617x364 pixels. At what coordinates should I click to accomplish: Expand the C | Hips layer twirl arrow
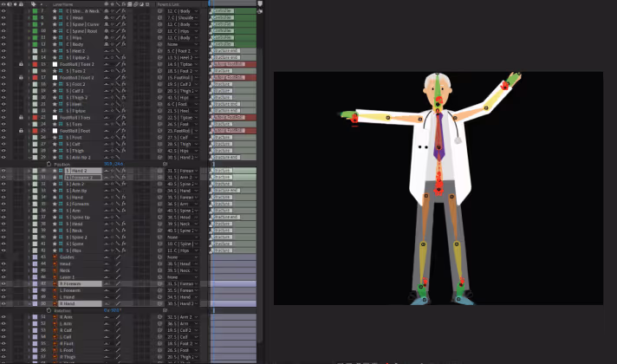29,38
